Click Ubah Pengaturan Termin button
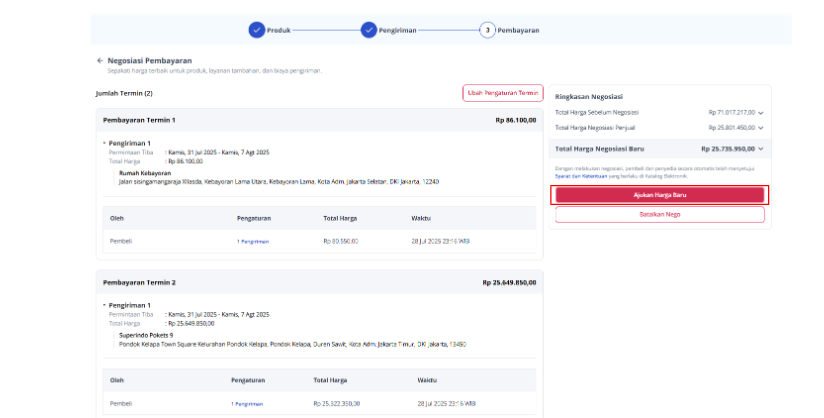The height and width of the screenshot is (418, 824). click(x=502, y=93)
